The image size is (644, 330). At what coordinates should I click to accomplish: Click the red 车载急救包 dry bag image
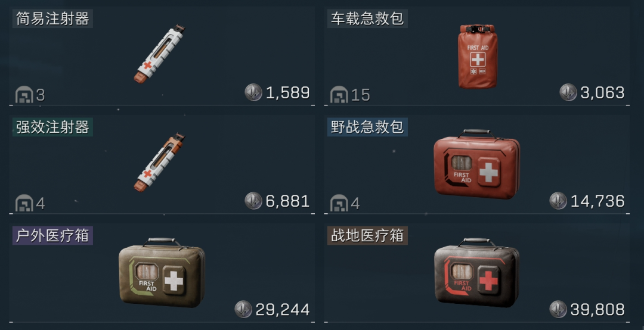(478, 56)
